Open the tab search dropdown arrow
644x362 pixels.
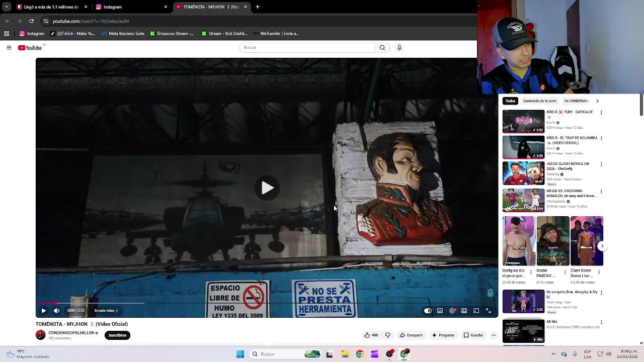coord(7,7)
